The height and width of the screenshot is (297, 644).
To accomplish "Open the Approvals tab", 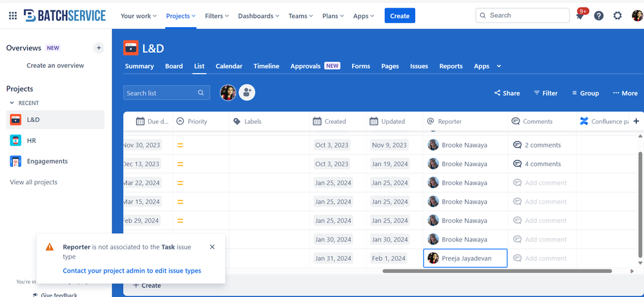I will 315,66.
